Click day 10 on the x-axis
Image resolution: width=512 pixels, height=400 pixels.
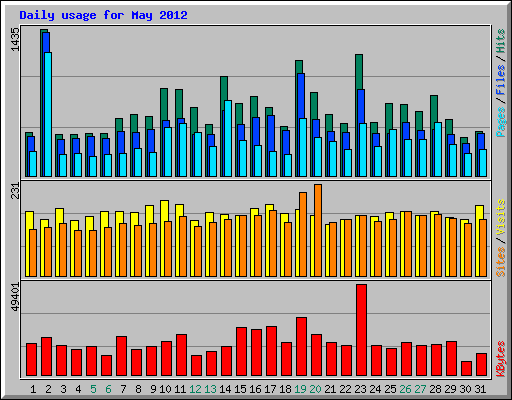(165, 389)
